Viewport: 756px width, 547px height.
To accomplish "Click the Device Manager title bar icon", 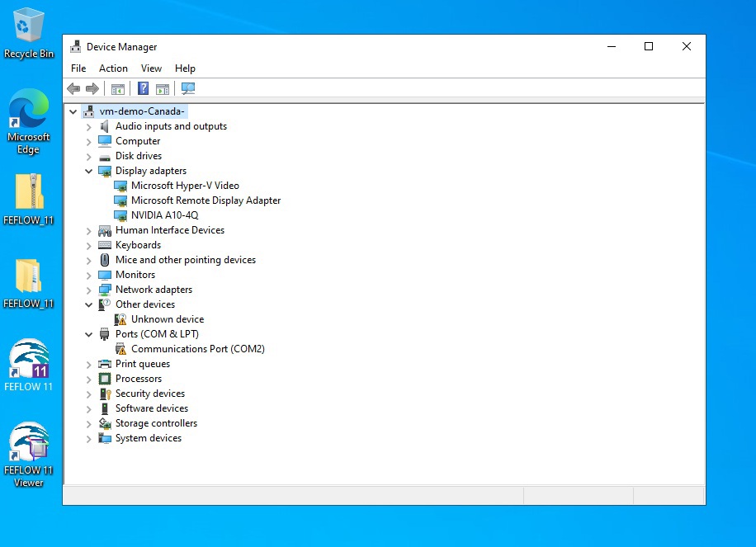I will [76, 47].
